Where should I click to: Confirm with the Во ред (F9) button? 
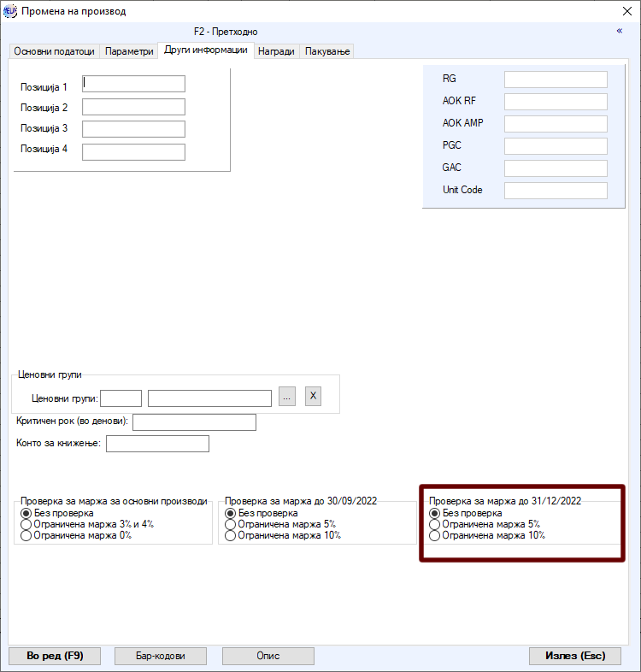coord(55,656)
